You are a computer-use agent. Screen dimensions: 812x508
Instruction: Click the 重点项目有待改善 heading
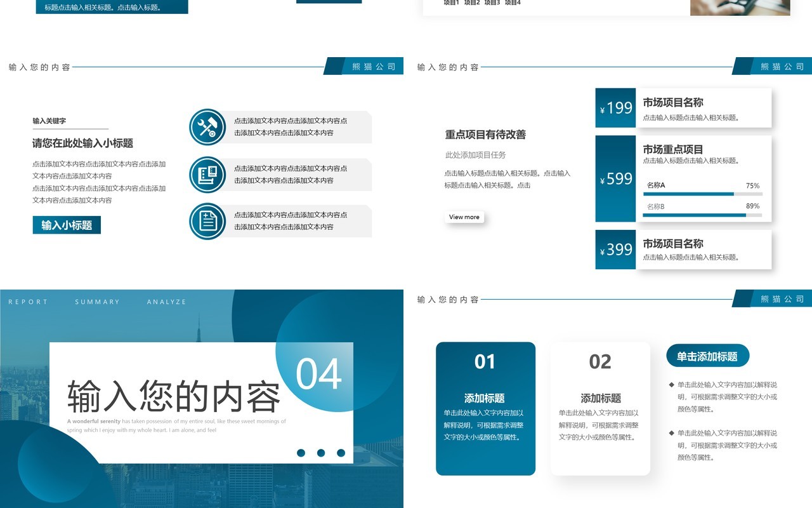(485, 135)
